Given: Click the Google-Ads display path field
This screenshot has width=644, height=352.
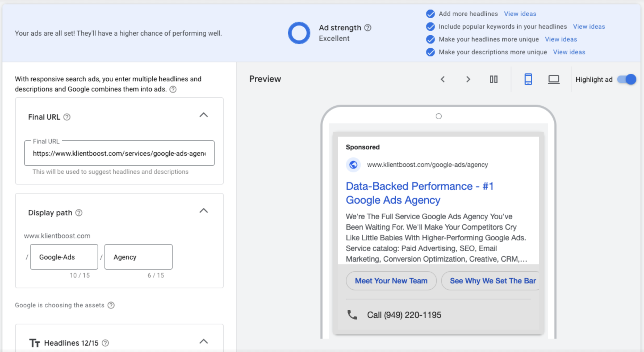Looking at the screenshot, I should coord(64,257).
